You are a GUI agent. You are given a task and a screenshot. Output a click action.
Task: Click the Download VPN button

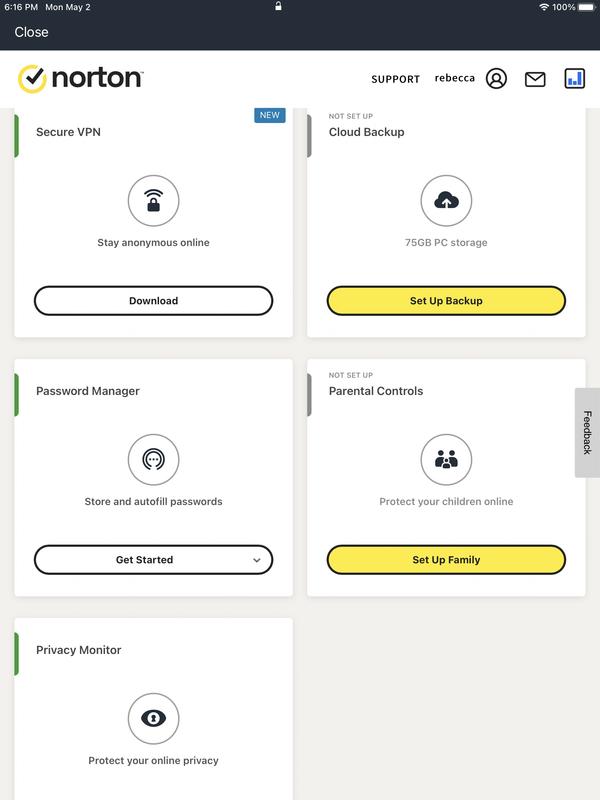coord(153,301)
